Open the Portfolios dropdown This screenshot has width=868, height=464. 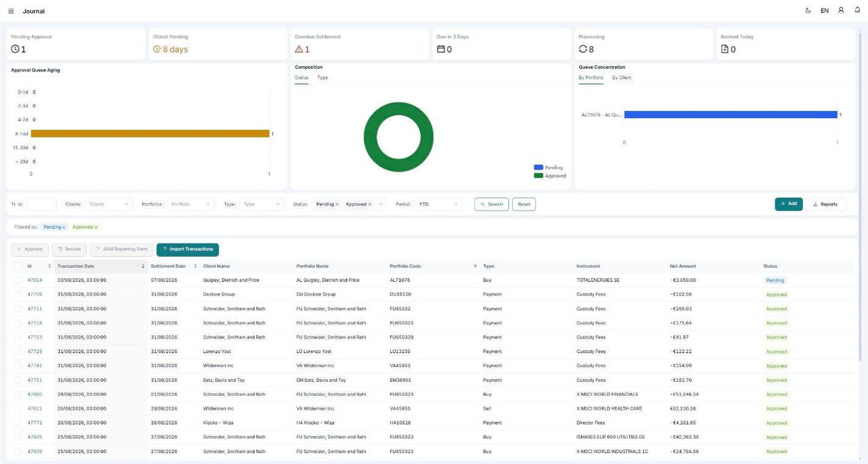tap(190, 204)
